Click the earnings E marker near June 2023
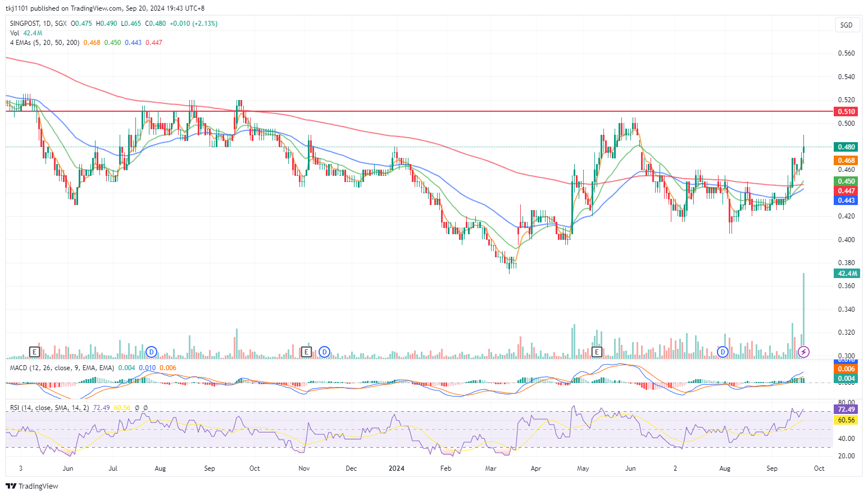Image resolution: width=868 pixels, height=496 pixels. [x=34, y=352]
